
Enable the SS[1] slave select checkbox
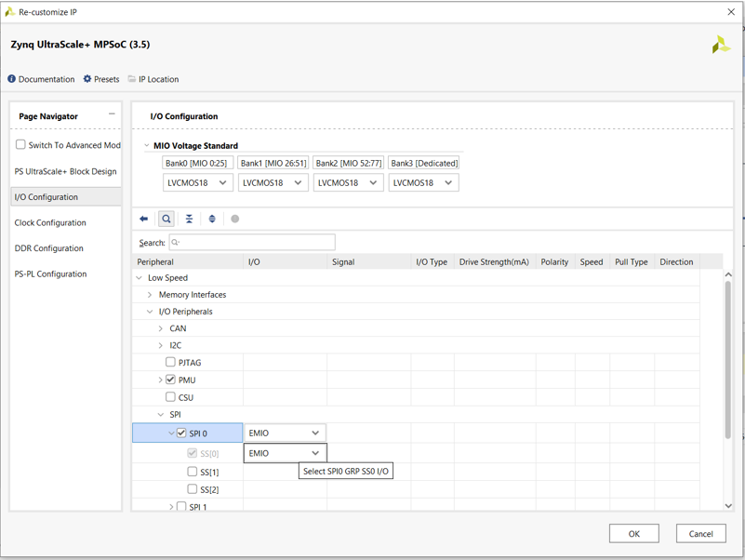click(193, 471)
